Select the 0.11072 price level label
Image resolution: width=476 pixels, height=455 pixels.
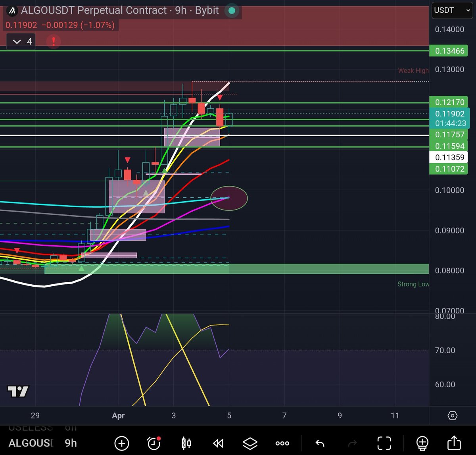point(449,169)
